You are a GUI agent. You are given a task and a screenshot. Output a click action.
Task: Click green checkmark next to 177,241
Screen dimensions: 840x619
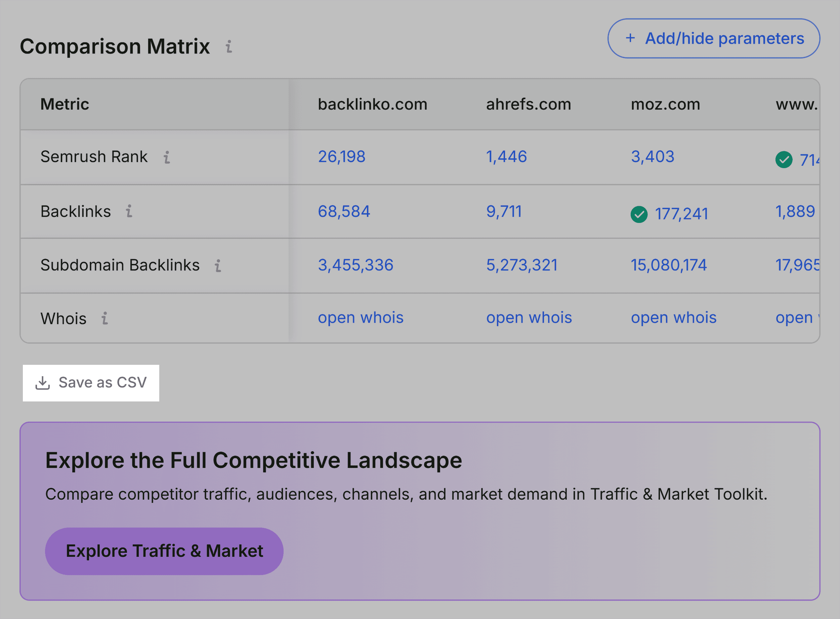coord(639,214)
